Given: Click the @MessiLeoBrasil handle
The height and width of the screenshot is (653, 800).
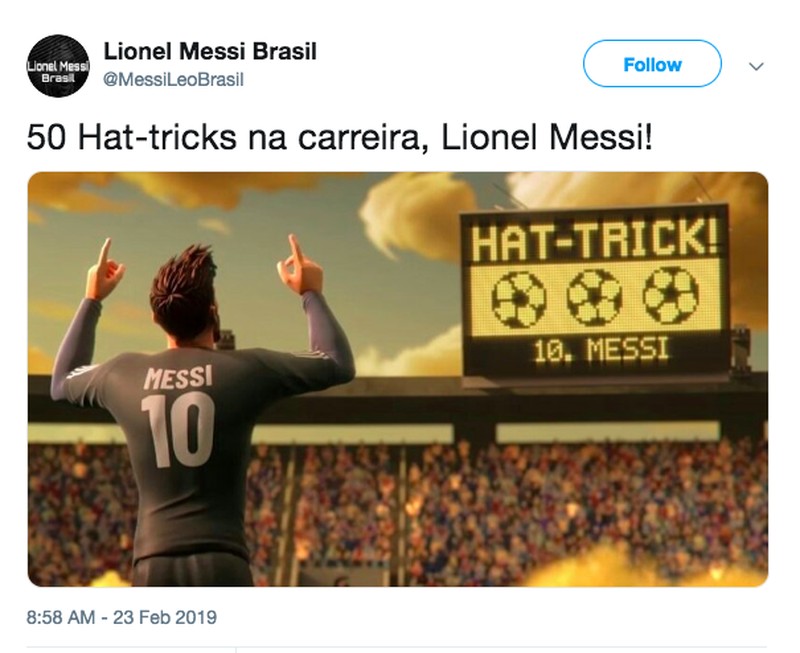Looking at the screenshot, I should point(174,80).
